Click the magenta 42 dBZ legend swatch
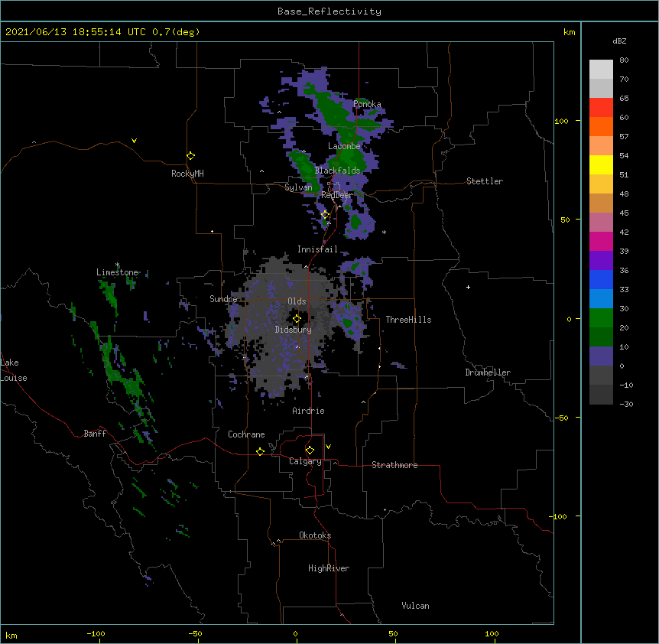 pyautogui.click(x=601, y=241)
